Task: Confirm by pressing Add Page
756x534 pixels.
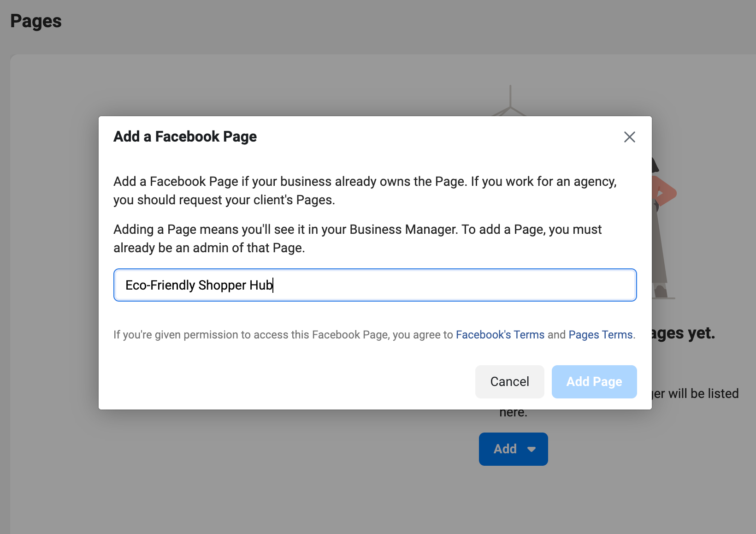Action: click(x=594, y=381)
